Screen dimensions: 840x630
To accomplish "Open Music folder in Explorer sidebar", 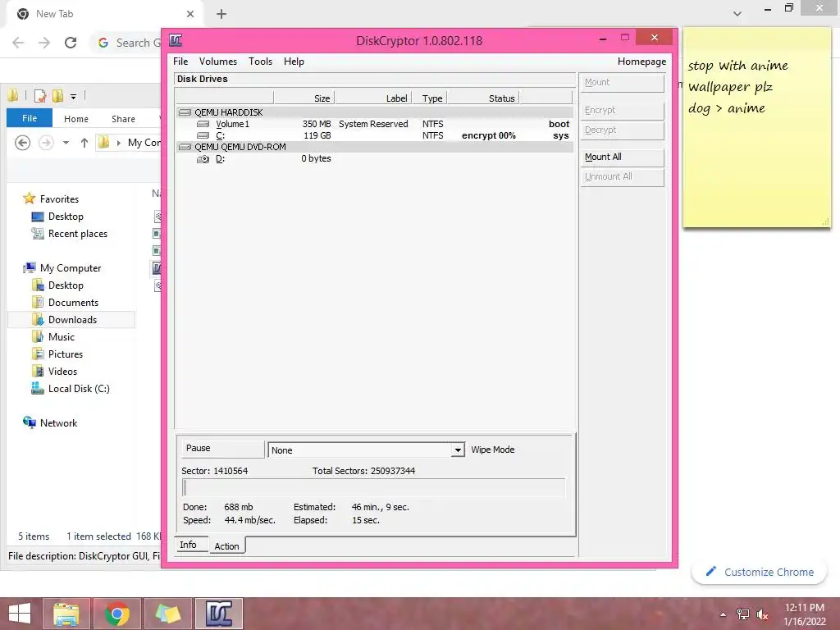I will pyautogui.click(x=61, y=337).
